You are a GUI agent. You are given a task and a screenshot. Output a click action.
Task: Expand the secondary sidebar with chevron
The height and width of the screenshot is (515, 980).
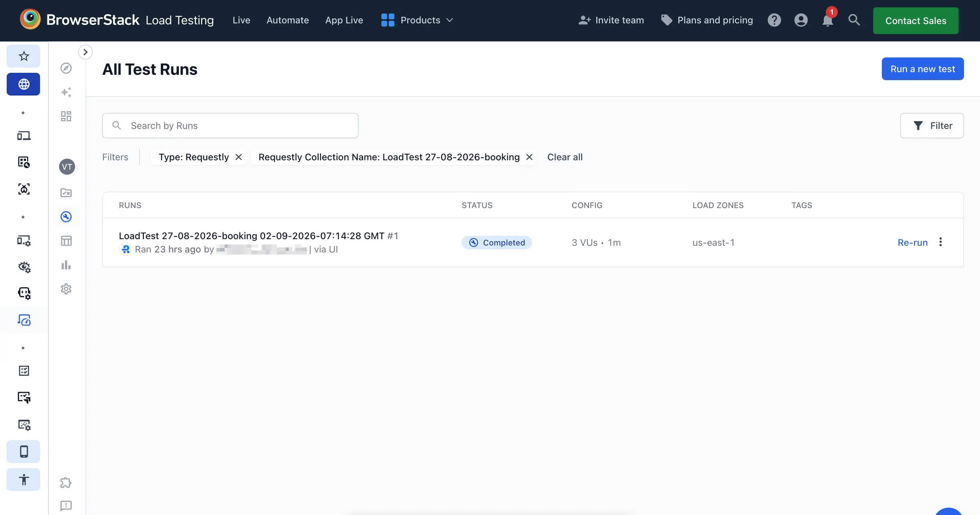coord(85,52)
